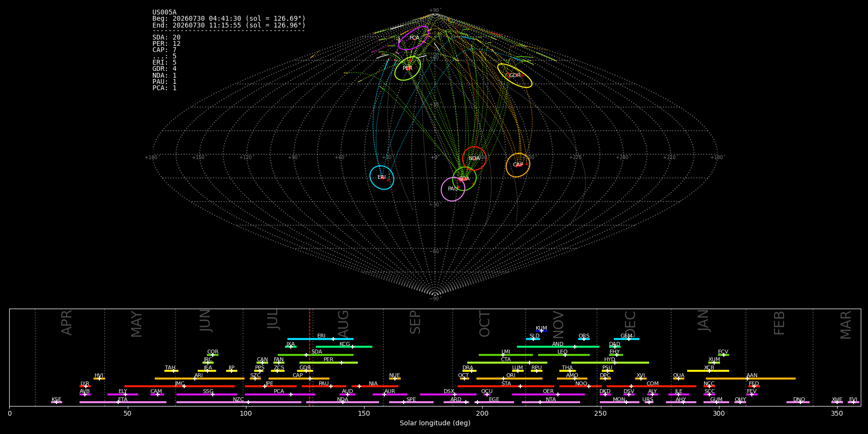Select the ORI orange bar in October
Viewport: 868px width, 434px height.
click(509, 379)
